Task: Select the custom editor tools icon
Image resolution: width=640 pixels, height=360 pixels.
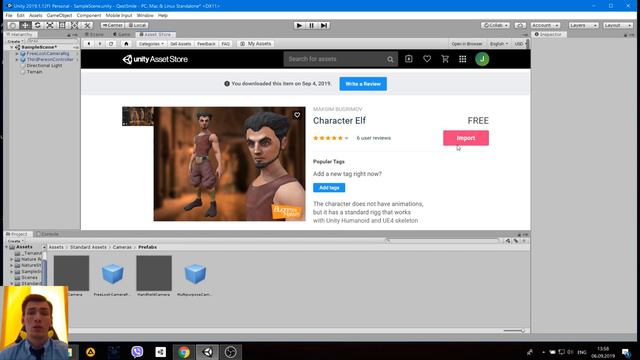Action: [x=87, y=25]
